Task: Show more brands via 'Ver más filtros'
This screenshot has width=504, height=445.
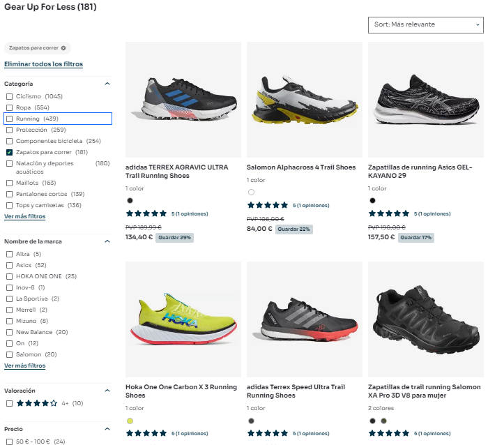Action: [24, 365]
